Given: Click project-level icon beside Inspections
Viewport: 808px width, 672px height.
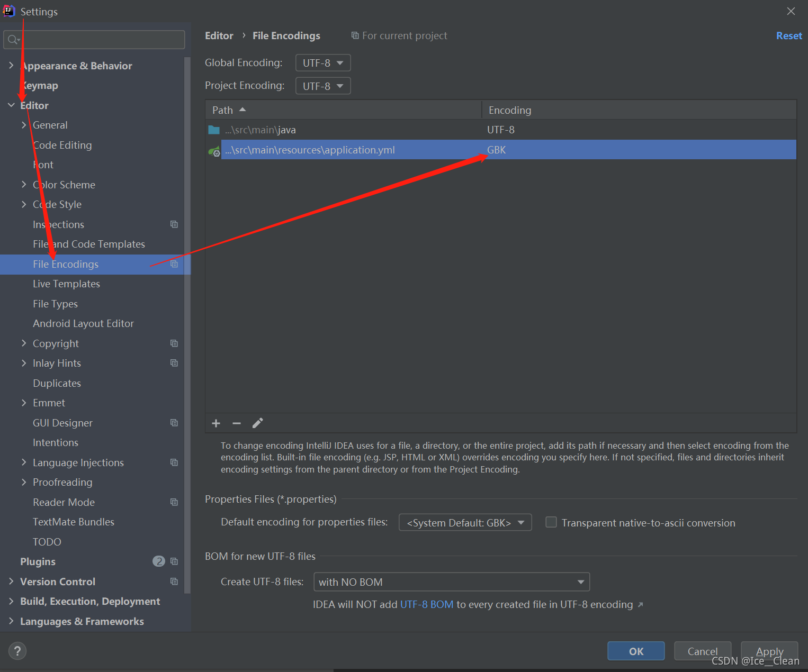Looking at the screenshot, I should pos(174,224).
